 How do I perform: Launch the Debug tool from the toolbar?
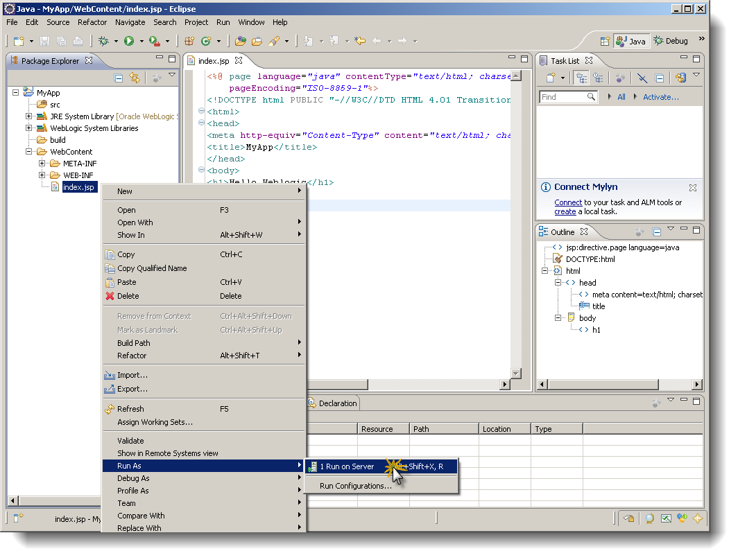click(104, 41)
